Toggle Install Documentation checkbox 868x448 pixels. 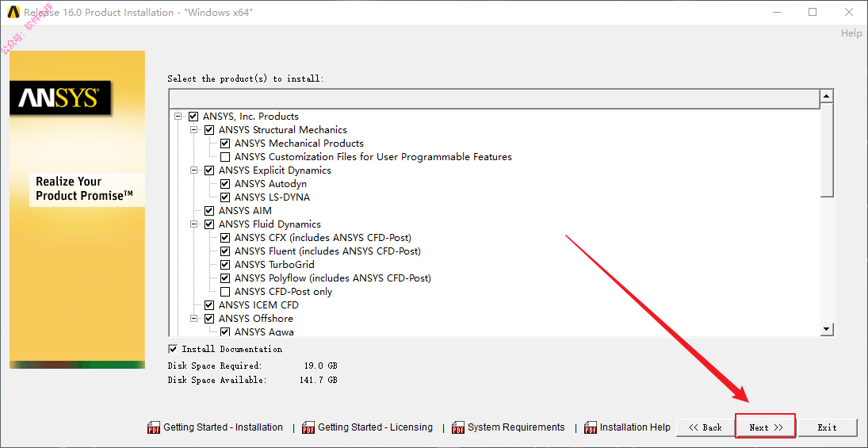point(174,349)
